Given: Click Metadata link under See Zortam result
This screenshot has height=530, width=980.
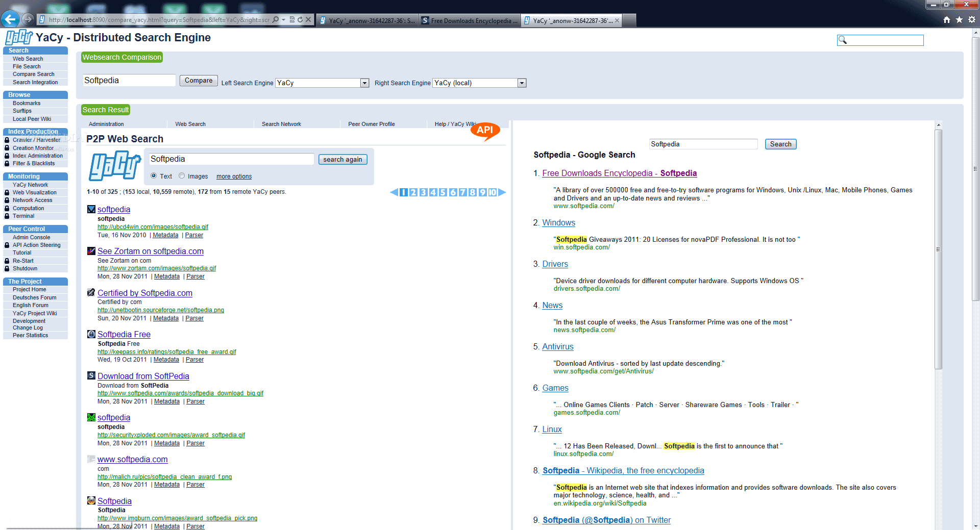Looking at the screenshot, I should click(167, 276).
